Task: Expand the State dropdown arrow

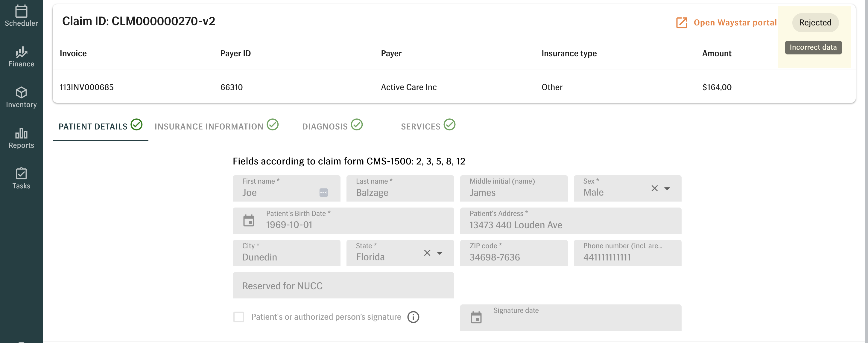Action: click(x=440, y=253)
